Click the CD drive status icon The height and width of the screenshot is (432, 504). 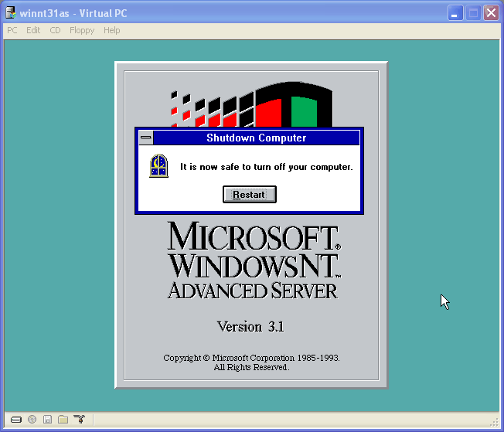(x=32, y=419)
